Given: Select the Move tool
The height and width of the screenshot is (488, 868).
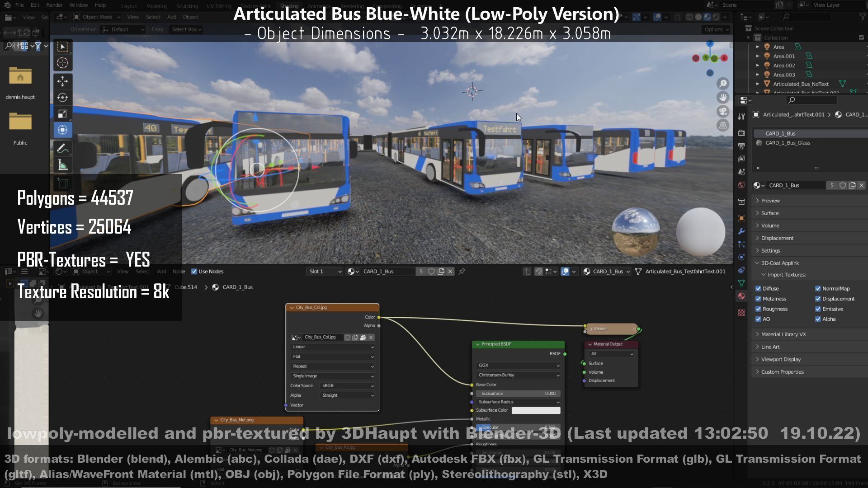Looking at the screenshot, I should tap(63, 81).
